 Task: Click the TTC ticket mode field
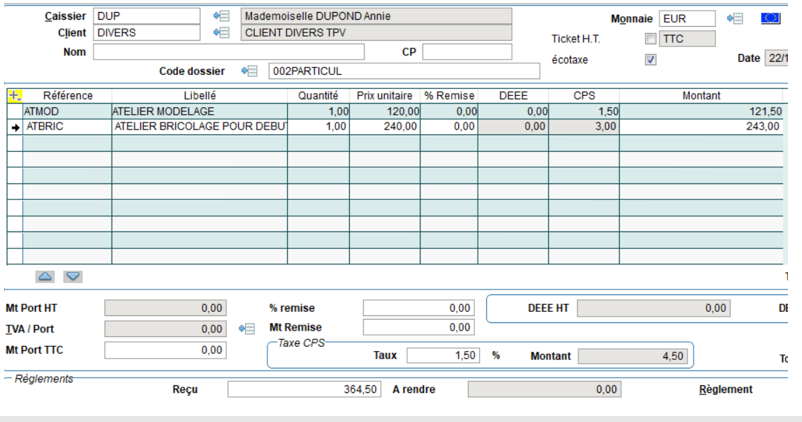pos(687,39)
